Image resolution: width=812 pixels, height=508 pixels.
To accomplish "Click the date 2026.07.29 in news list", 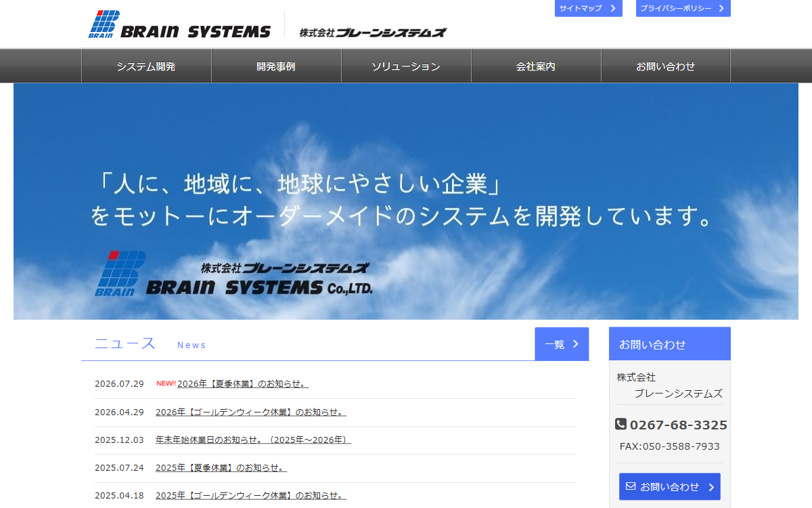I will click(x=119, y=384).
